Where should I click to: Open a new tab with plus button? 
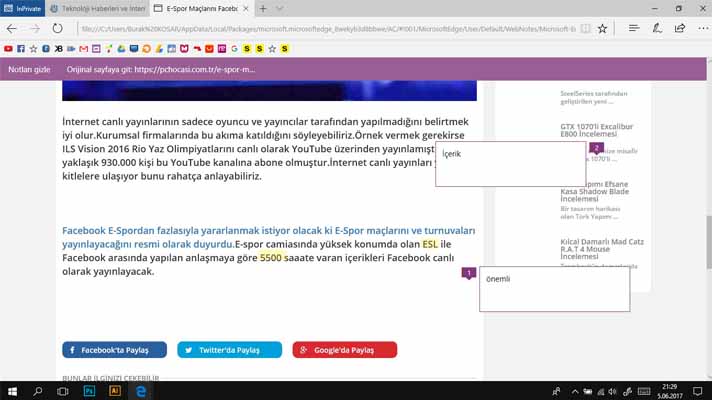click(x=264, y=8)
